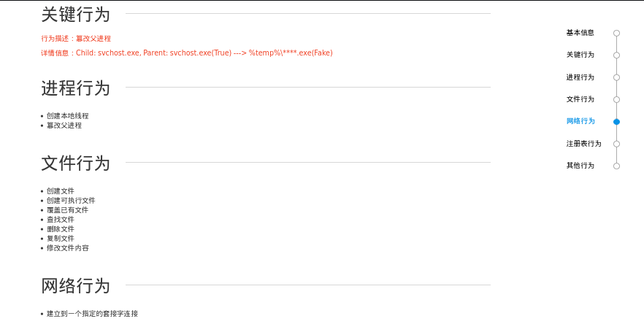Image resolution: width=644 pixels, height=324 pixels.
Task: Select the 其他行为 navigation label
Action: tap(580, 166)
